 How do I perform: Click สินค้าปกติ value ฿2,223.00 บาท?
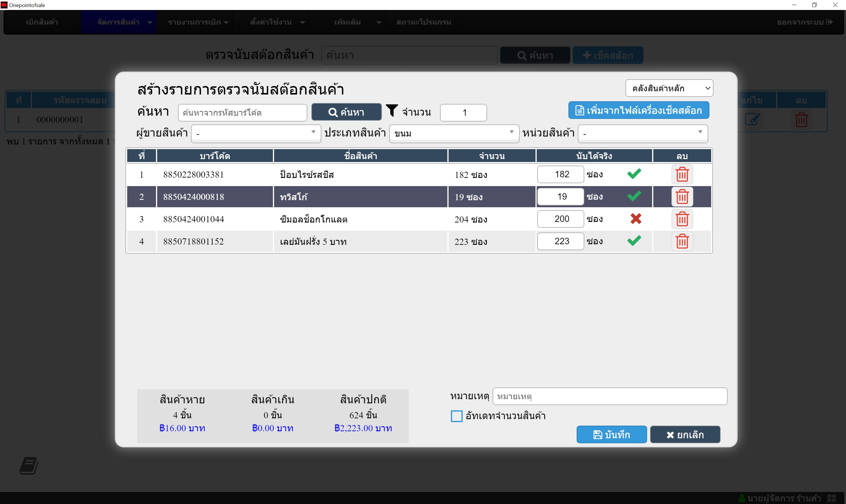point(363,428)
